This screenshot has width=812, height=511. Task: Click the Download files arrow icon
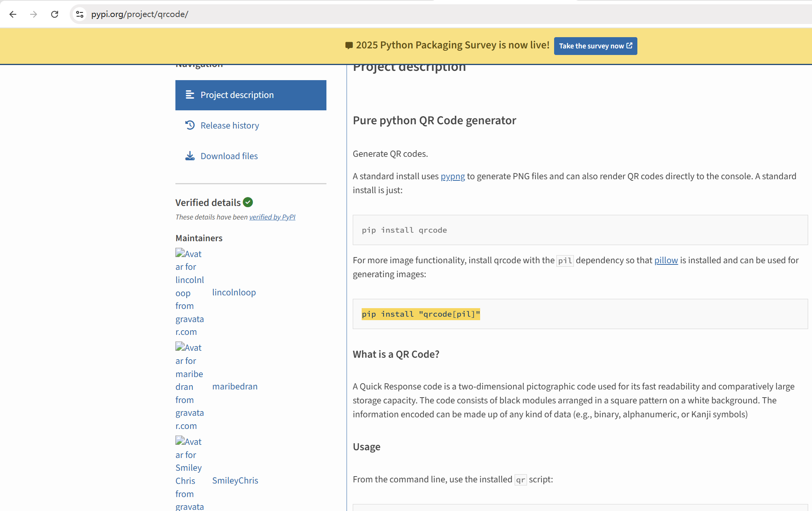(190, 156)
